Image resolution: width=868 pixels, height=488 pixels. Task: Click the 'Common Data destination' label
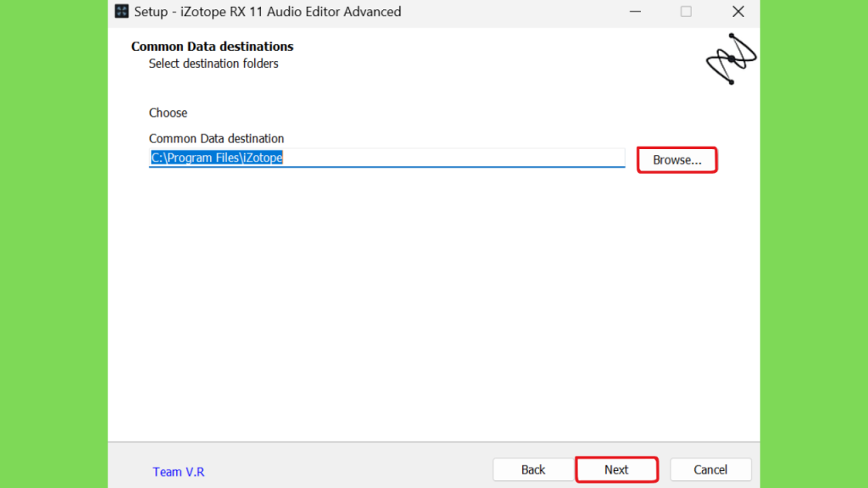point(216,138)
